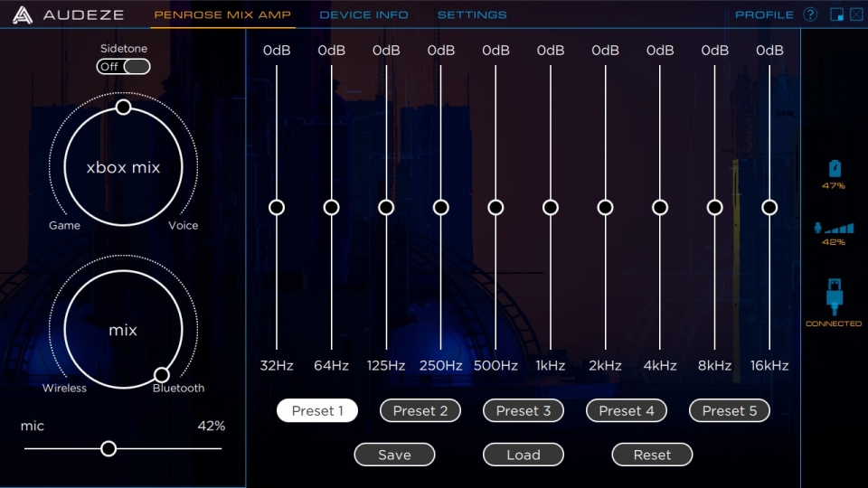Screen dimensions: 868x488
Task: Click the Wireless label on mix dial
Action: (x=64, y=388)
